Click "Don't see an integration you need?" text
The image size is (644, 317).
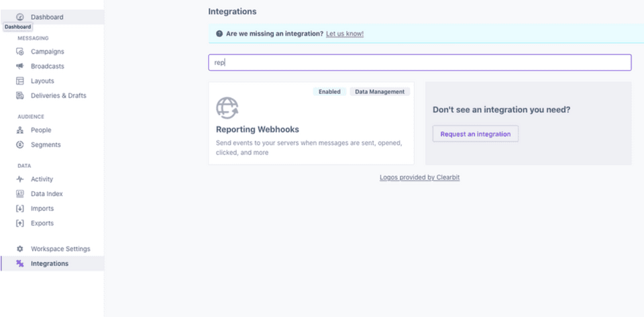(502, 109)
